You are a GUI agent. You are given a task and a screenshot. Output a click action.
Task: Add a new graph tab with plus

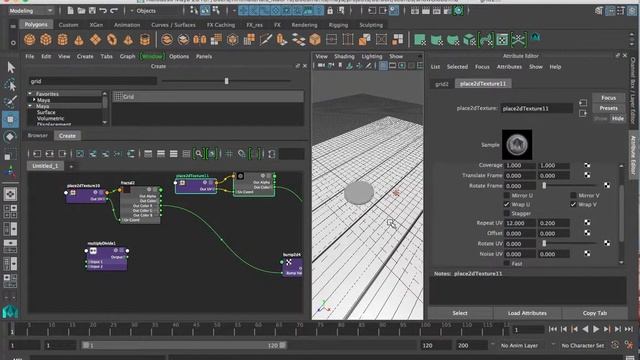(x=71, y=166)
